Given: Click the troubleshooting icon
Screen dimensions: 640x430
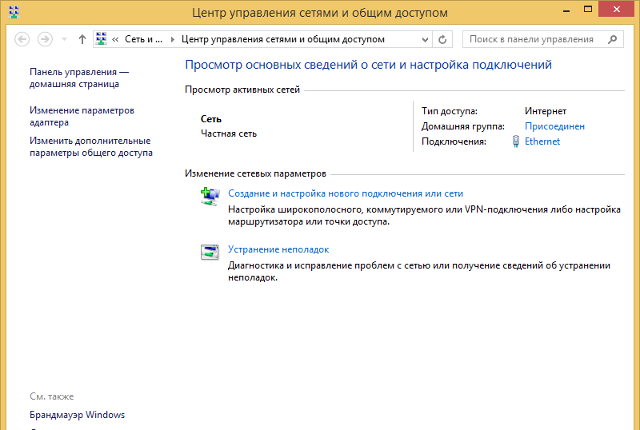Looking at the screenshot, I should click(210, 252).
